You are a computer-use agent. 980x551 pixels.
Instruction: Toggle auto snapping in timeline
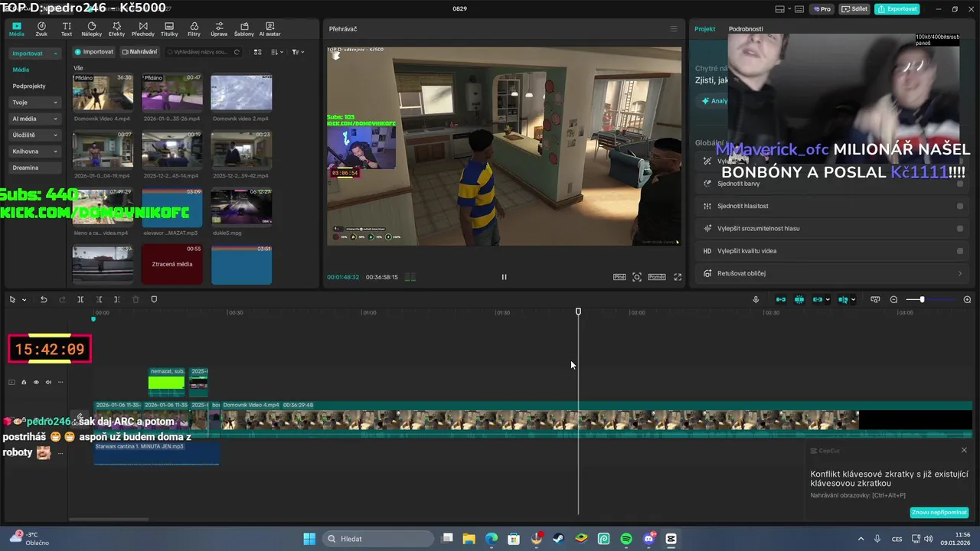click(799, 299)
